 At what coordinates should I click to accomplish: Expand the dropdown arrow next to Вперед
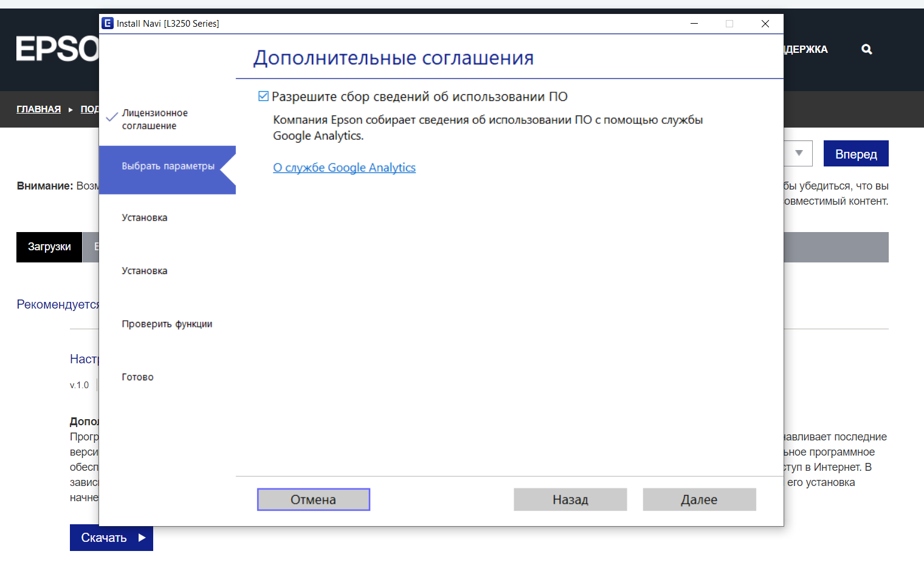pyautogui.click(x=799, y=154)
